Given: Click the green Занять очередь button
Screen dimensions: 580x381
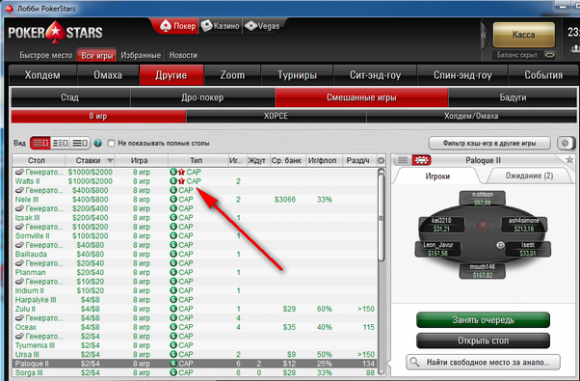Looking at the screenshot, I should click(483, 320).
